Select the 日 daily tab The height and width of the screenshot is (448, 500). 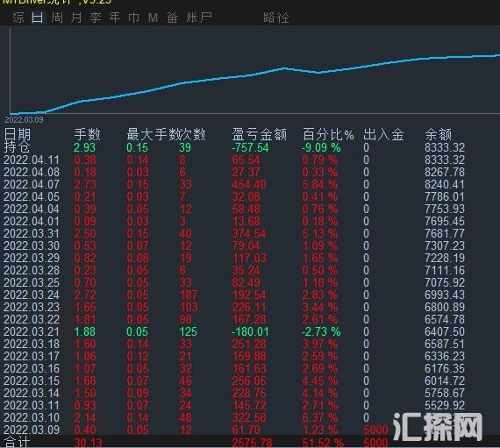pyautogui.click(x=38, y=18)
